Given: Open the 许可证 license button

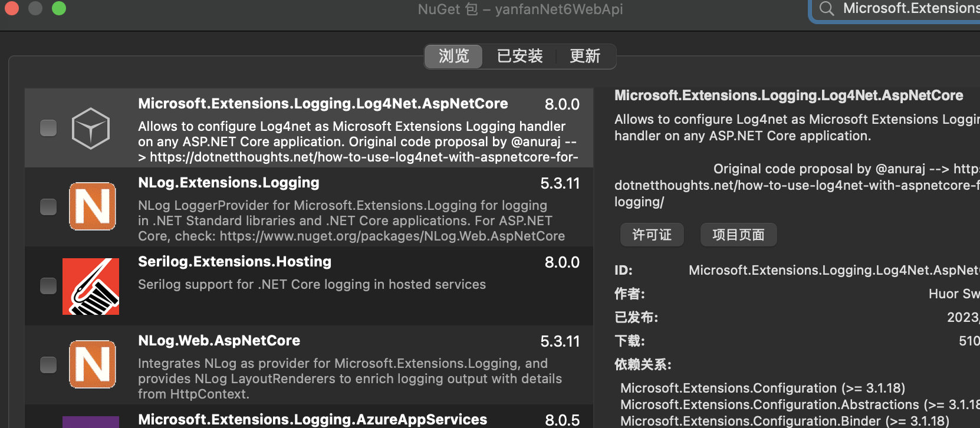Looking at the screenshot, I should point(652,235).
